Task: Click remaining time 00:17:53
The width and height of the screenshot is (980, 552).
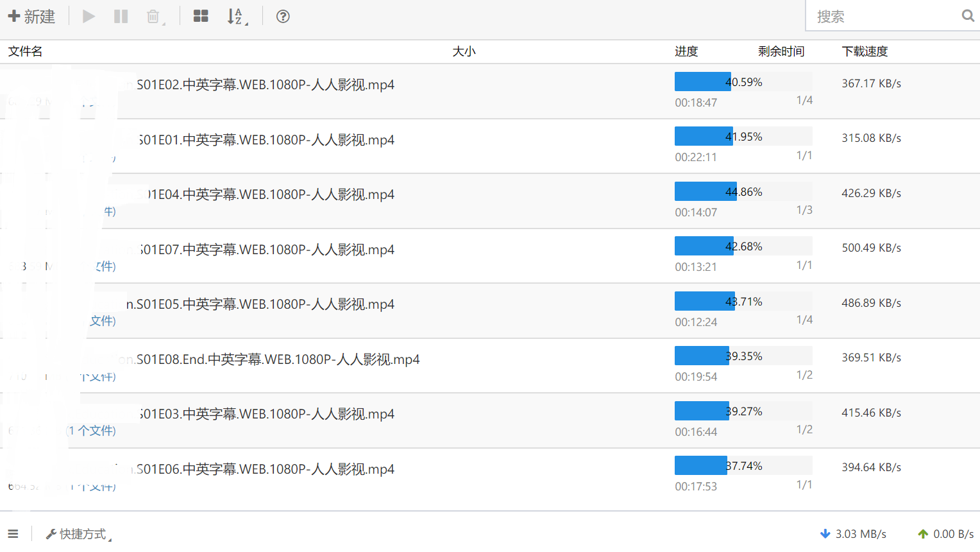Action: coord(696,487)
